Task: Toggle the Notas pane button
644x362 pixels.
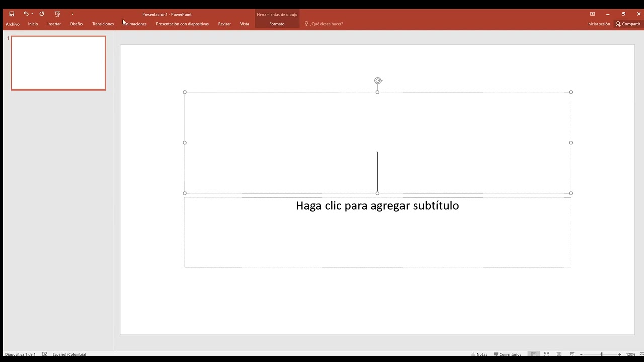Action: point(479,354)
